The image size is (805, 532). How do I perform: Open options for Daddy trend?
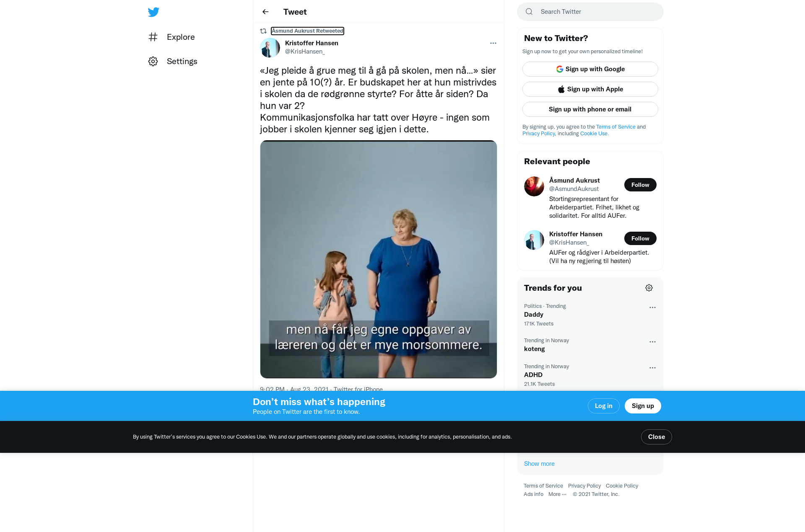(652, 307)
